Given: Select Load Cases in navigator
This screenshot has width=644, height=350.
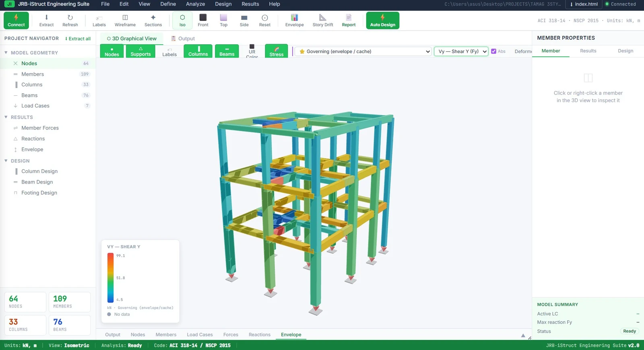Looking at the screenshot, I should tap(48, 106).
